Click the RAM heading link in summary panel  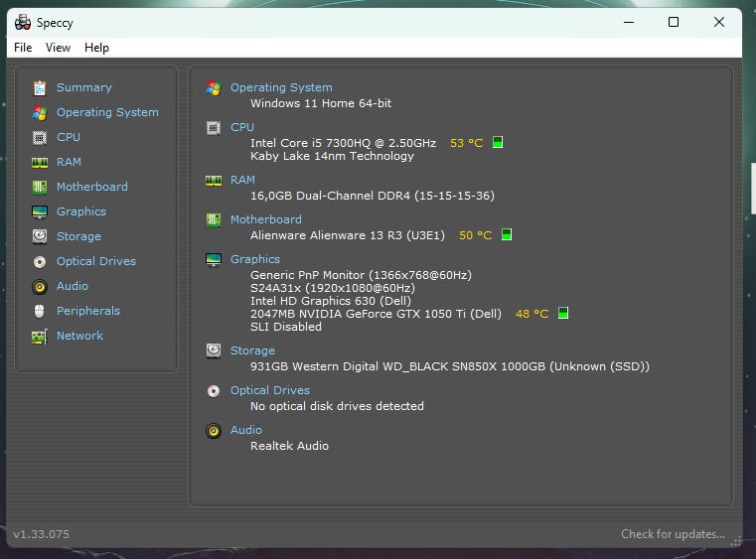tap(242, 180)
